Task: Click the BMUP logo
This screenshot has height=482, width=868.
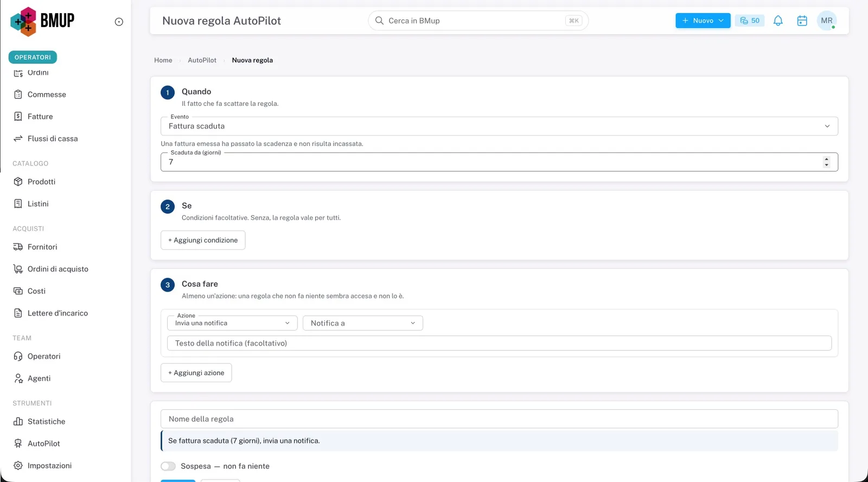Action: pos(42,21)
